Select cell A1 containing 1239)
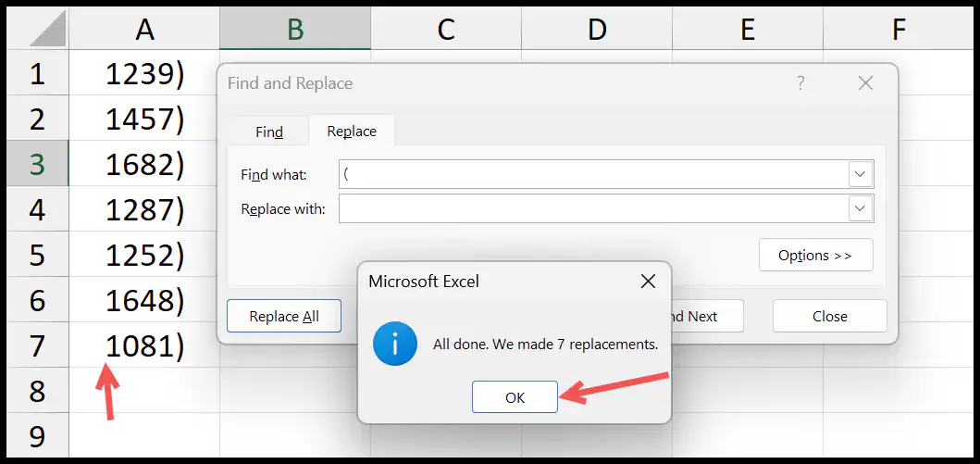 144,73
